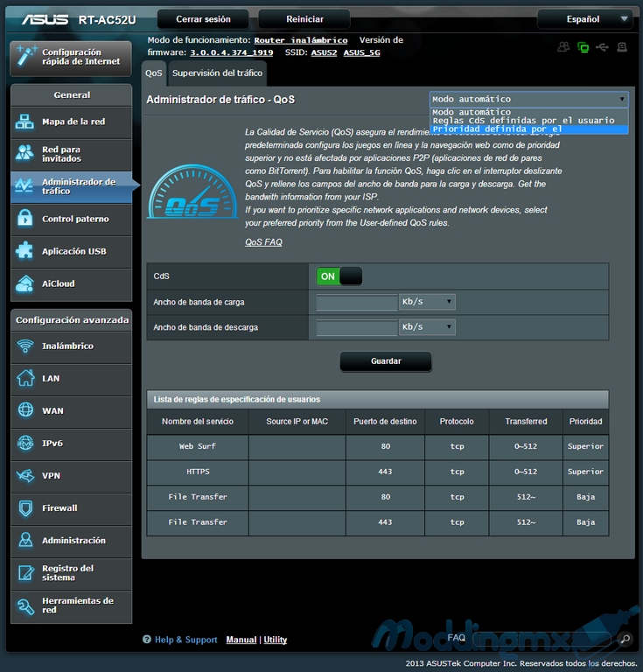Click Ancho de banda de descarga input
The width and height of the screenshot is (643, 672).
click(x=356, y=328)
